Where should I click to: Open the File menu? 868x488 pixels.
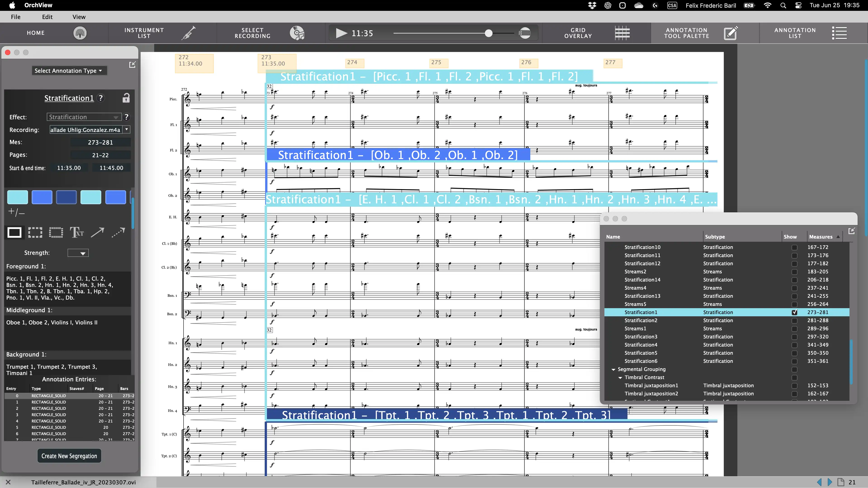(x=16, y=17)
